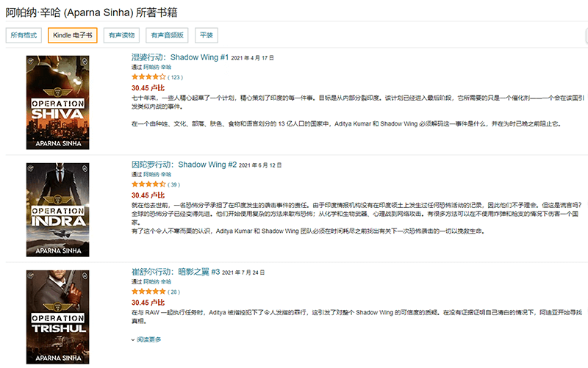Open Operation Shiva book cover thumbnail
This screenshot has height=368, width=588.
point(58,102)
